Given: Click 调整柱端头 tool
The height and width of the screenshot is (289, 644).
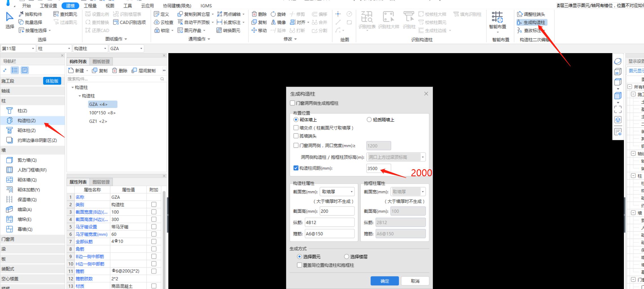Looking at the screenshot, I should [x=531, y=14].
